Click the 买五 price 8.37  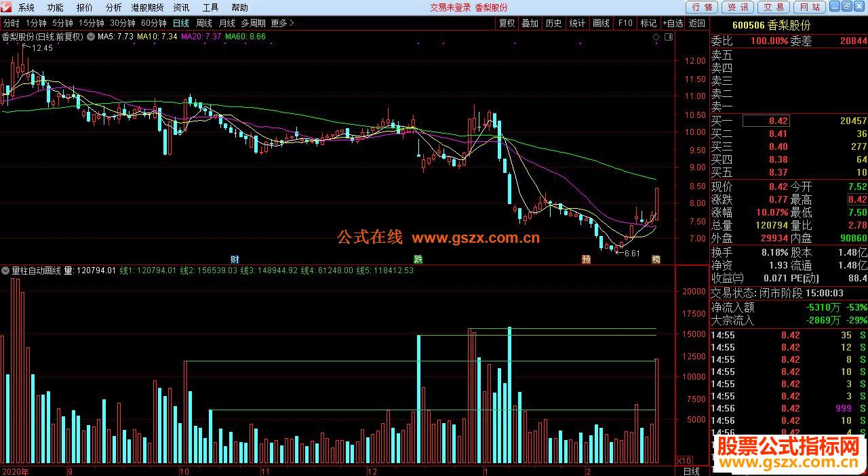pyautogui.click(x=778, y=172)
